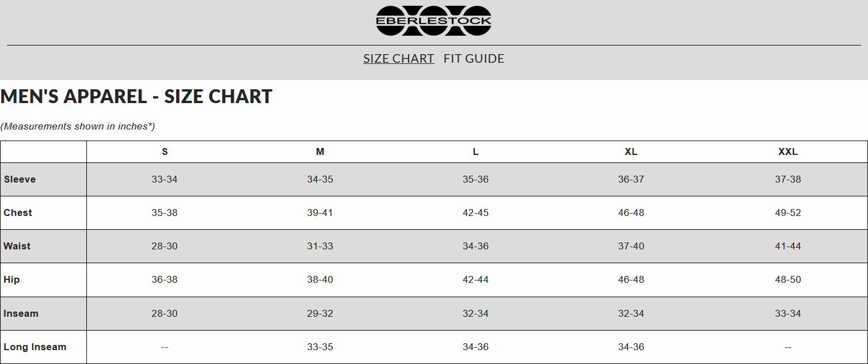
Task: Select the M size column header
Action: coord(320,152)
